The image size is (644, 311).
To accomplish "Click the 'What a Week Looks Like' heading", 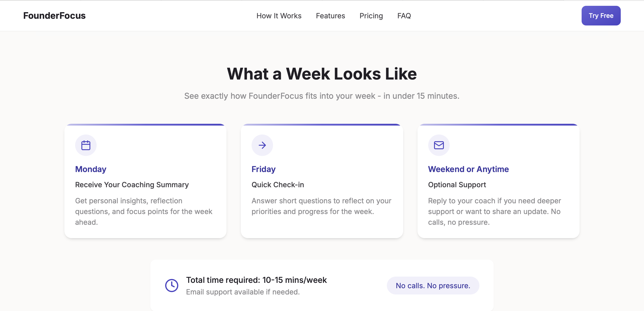I will tap(322, 74).
